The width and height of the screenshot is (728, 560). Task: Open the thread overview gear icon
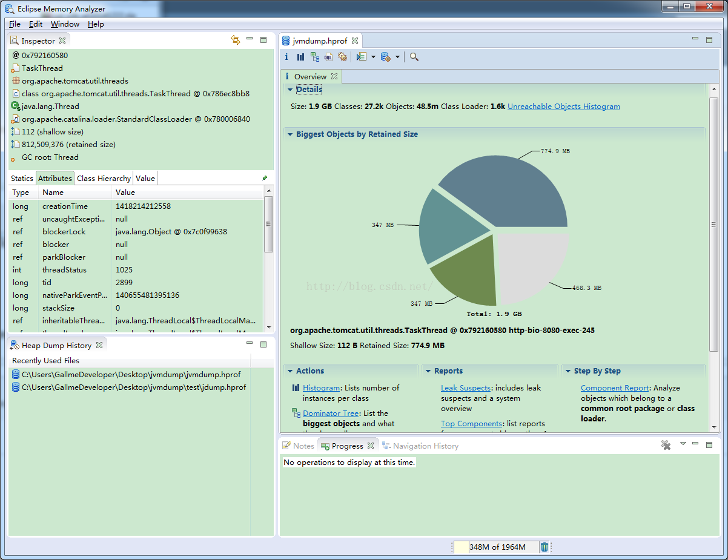[x=343, y=57]
